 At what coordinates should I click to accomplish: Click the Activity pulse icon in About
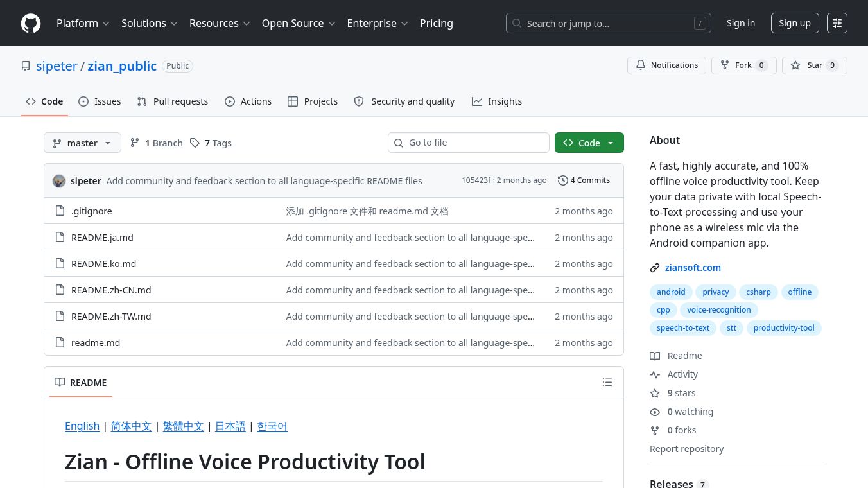pyautogui.click(x=655, y=374)
